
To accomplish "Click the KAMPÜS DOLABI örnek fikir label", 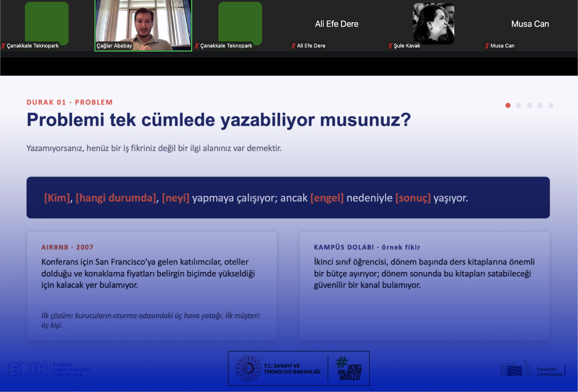I will (x=367, y=247).
